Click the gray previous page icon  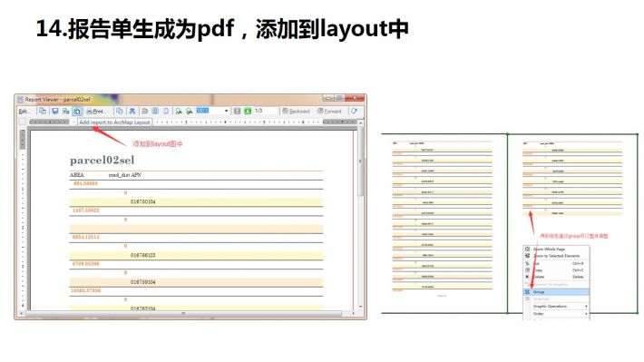pos(237,111)
